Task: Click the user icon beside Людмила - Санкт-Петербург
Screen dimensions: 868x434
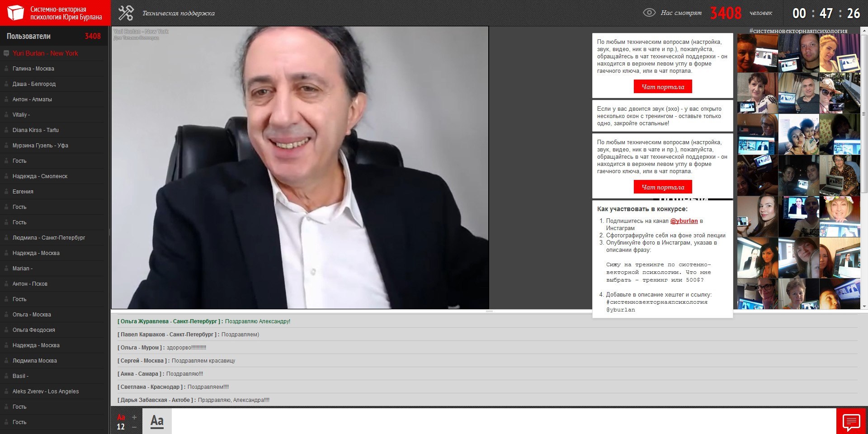Action: pos(6,238)
